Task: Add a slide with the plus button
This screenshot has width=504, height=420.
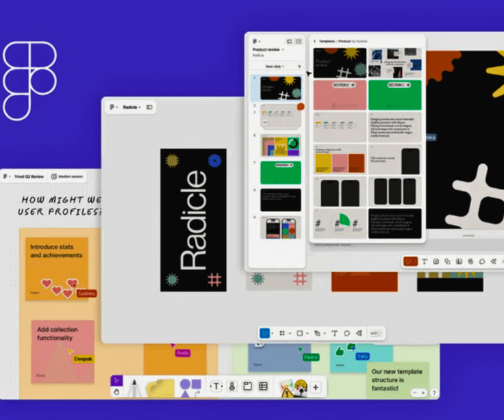Action: pos(299,66)
